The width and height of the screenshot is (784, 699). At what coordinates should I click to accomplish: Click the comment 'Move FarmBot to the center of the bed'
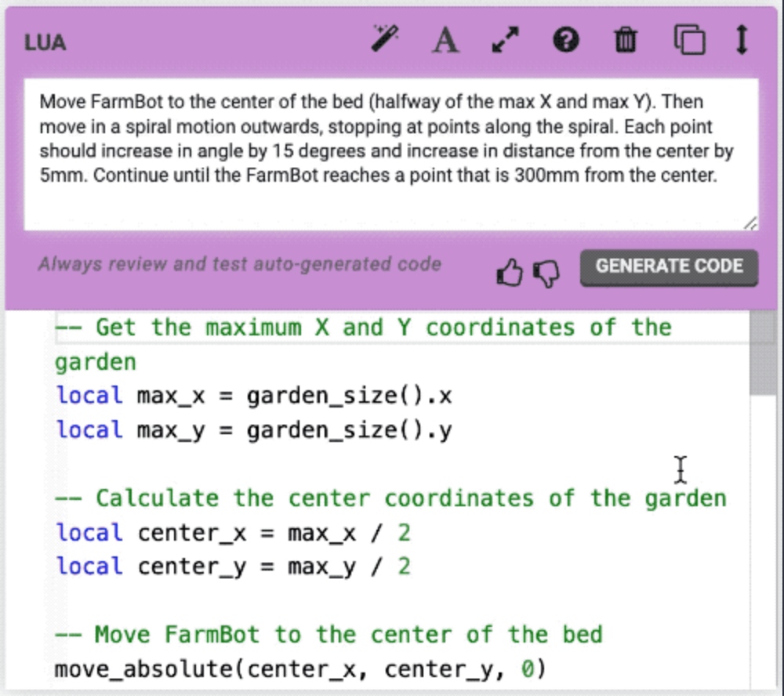pyautogui.click(x=328, y=635)
